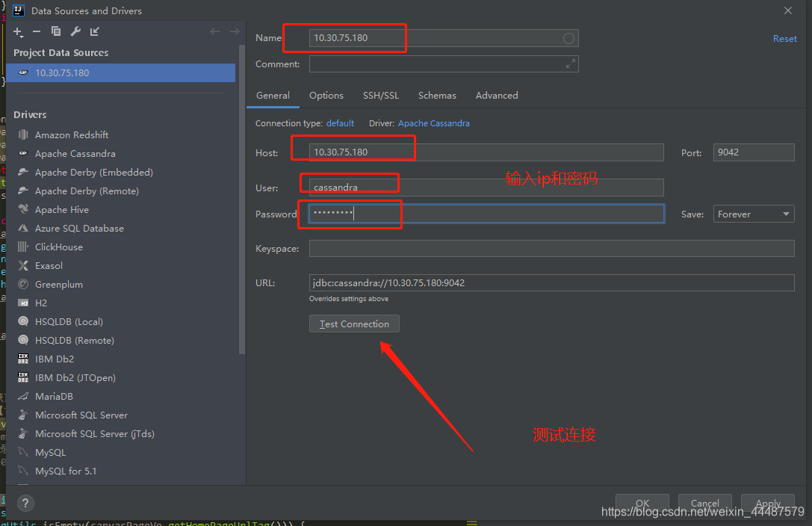Select MySQL for 5.1 driver
This screenshot has width=812, height=526.
66,471
